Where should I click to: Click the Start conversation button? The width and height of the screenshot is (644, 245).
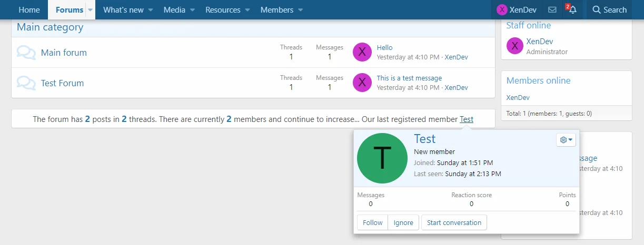tap(454, 222)
